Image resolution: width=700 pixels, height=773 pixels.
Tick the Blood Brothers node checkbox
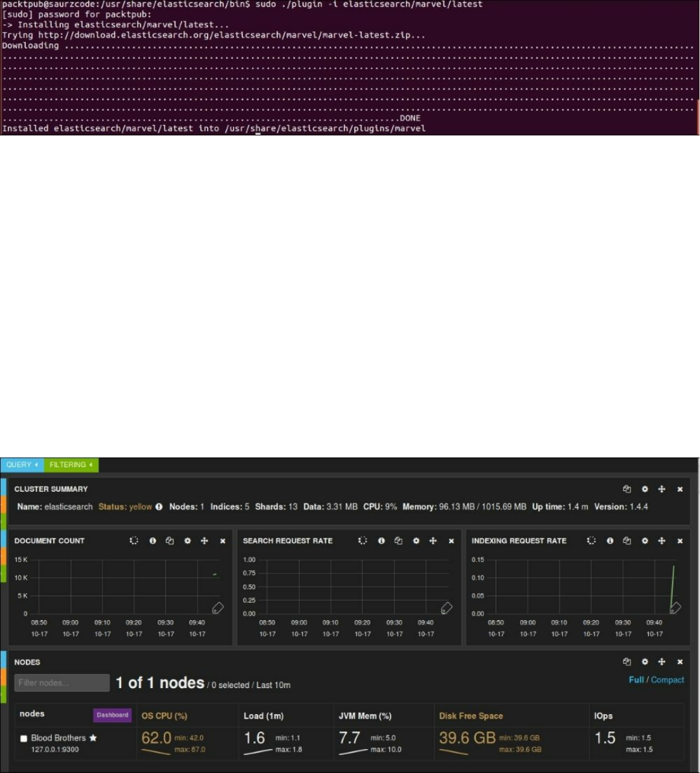[x=23, y=739]
